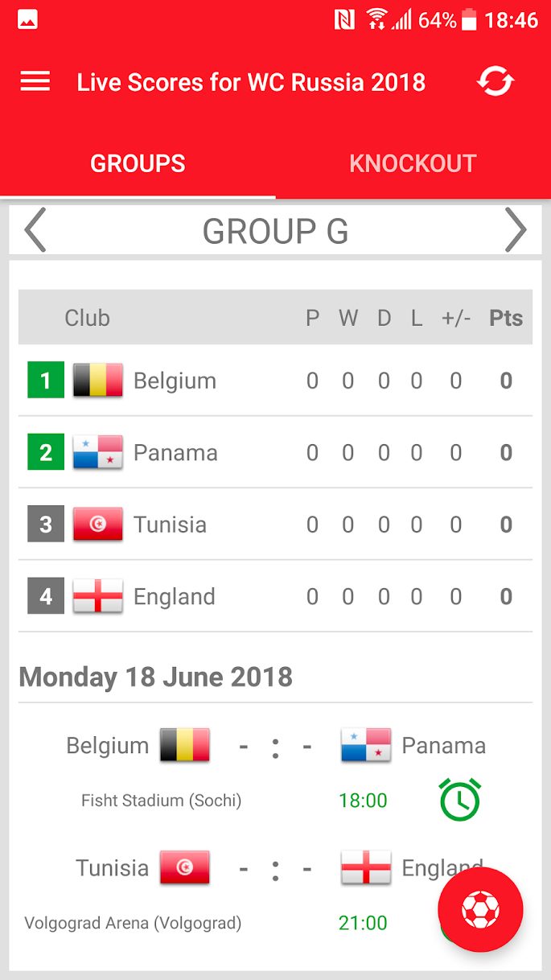
Task: Click the Fisht Stadium (Sochi) venue text
Action: (161, 800)
